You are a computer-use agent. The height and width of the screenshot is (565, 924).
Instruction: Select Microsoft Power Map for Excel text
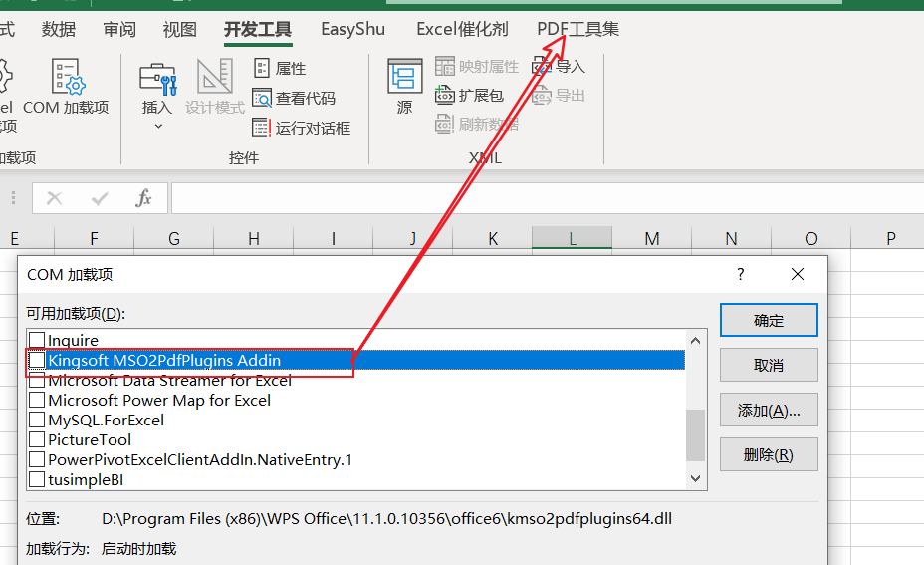(x=159, y=400)
